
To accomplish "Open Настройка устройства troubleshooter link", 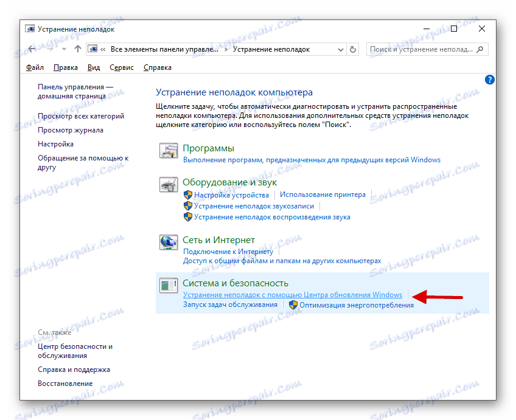I will point(231,195).
